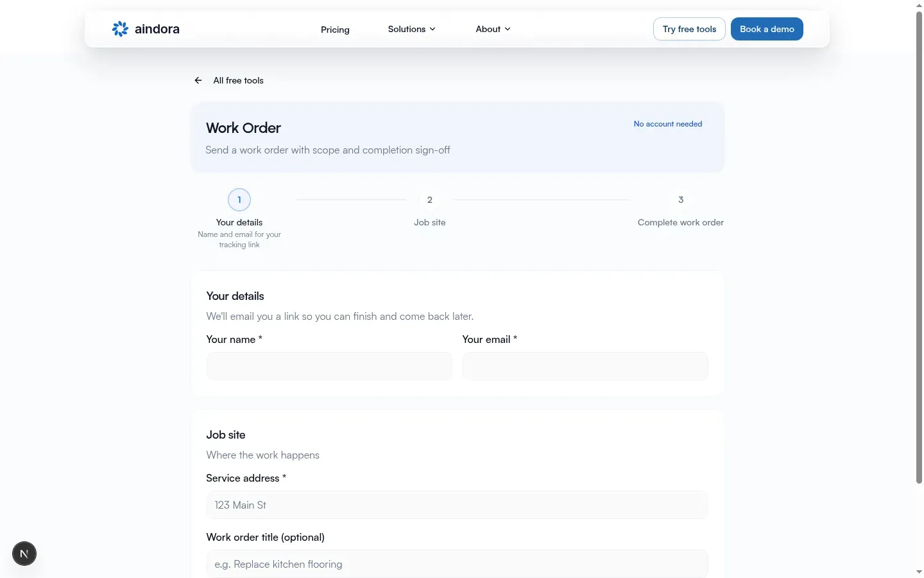924x578 pixels.
Task: Click the 'Send a work order with scope' subtitle
Action: click(328, 150)
